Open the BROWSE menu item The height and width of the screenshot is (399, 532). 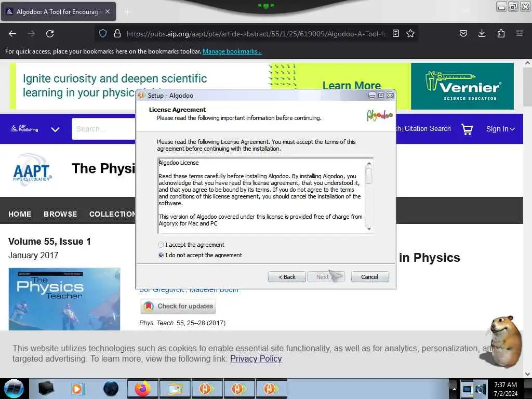click(x=60, y=214)
